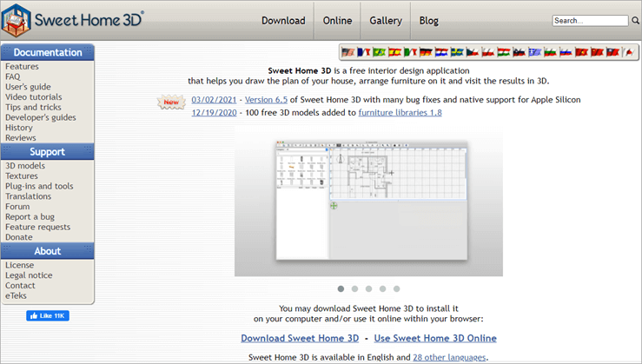Viewport: 642px width, 364px height.
Task: Click the Japanese flag icon
Action: tap(629, 52)
